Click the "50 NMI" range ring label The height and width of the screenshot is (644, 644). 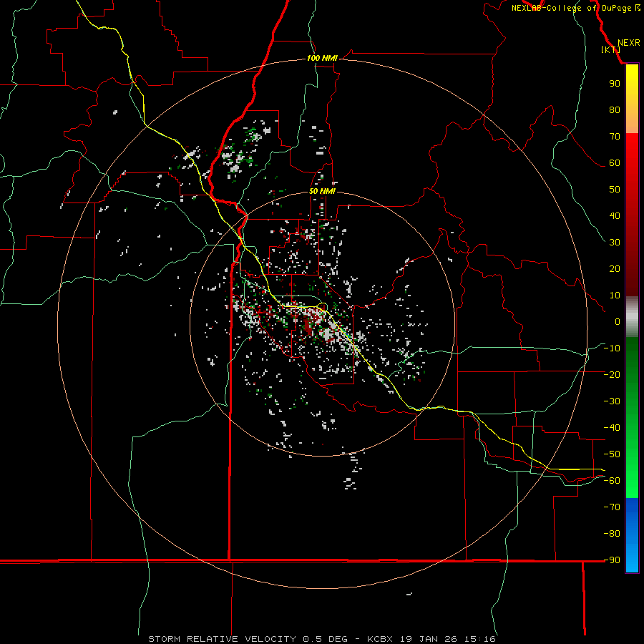[322, 191]
